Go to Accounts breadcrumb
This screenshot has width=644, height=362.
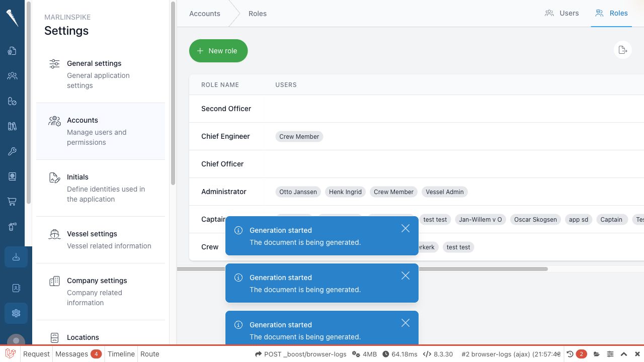(205, 14)
